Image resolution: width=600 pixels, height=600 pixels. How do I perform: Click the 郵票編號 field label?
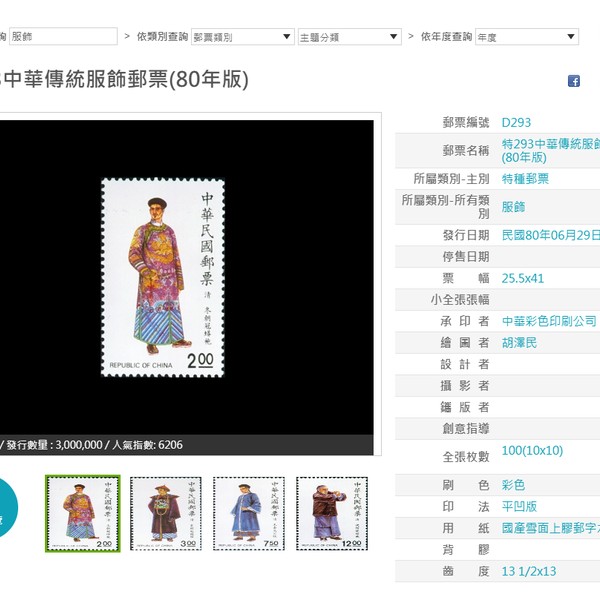466,122
